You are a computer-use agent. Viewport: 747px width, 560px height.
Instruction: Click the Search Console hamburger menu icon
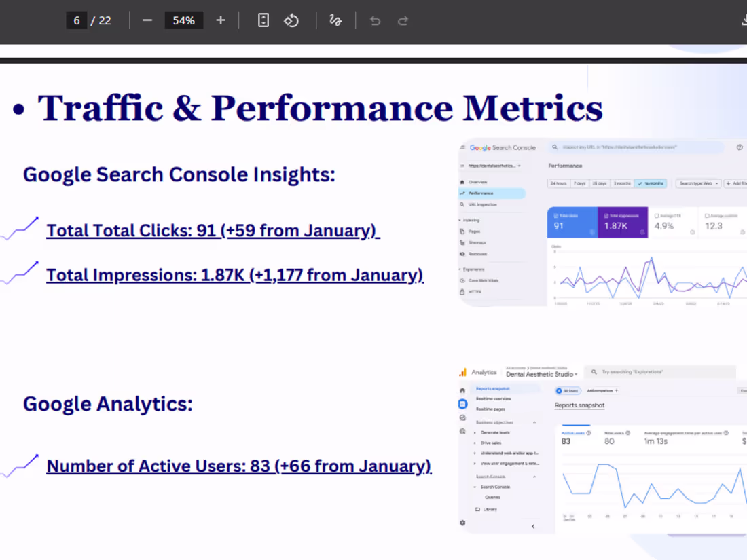tap(462, 147)
